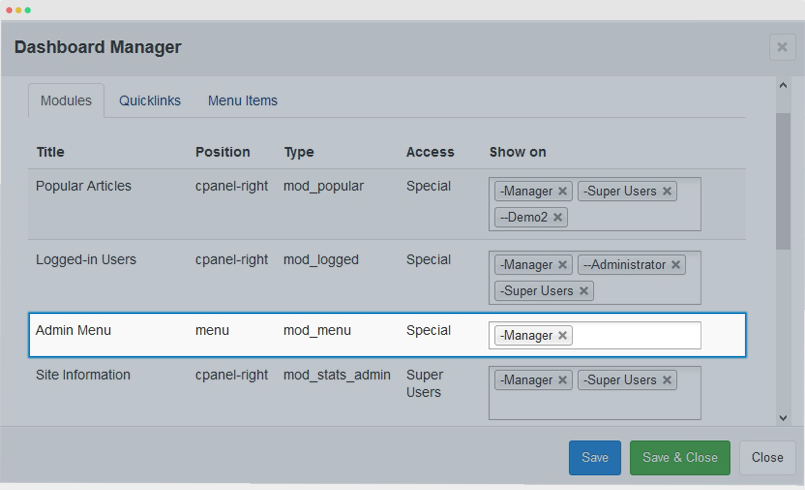Select the Modules tab
805x490 pixels.
point(66,101)
